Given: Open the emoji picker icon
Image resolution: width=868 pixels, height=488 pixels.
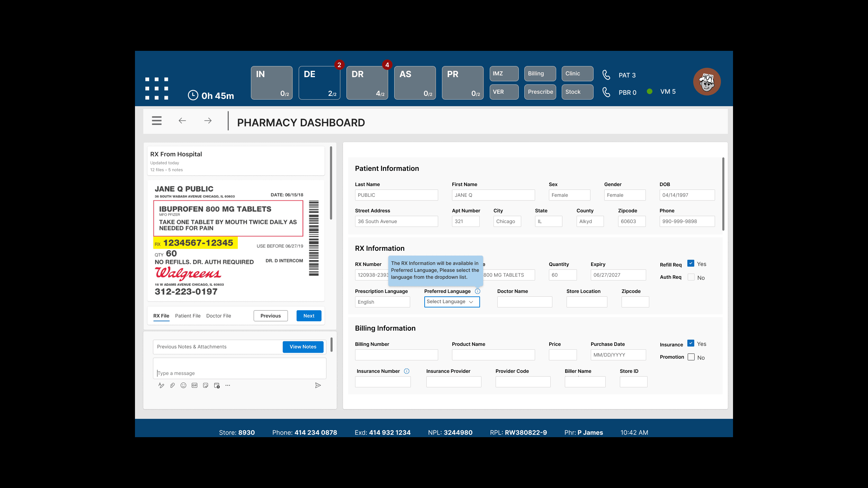Looking at the screenshot, I should click(x=183, y=385).
